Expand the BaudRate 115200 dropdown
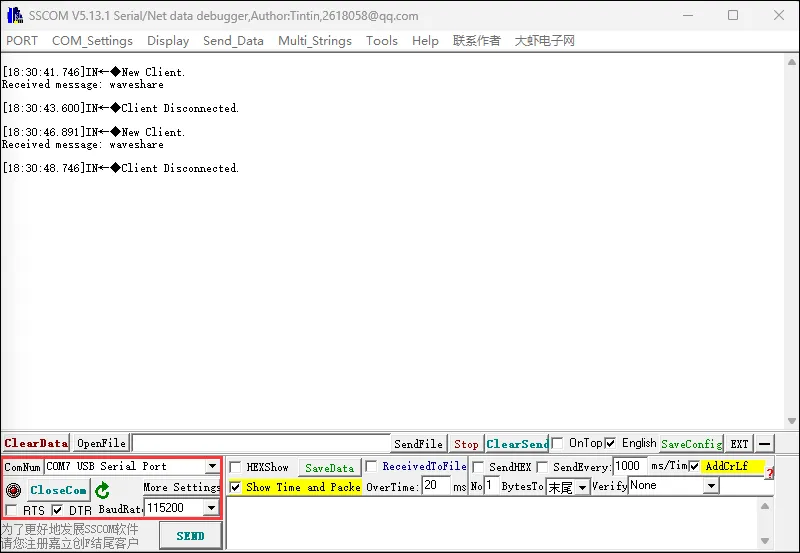Image resolution: width=800 pixels, height=553 pixels. 210,508
